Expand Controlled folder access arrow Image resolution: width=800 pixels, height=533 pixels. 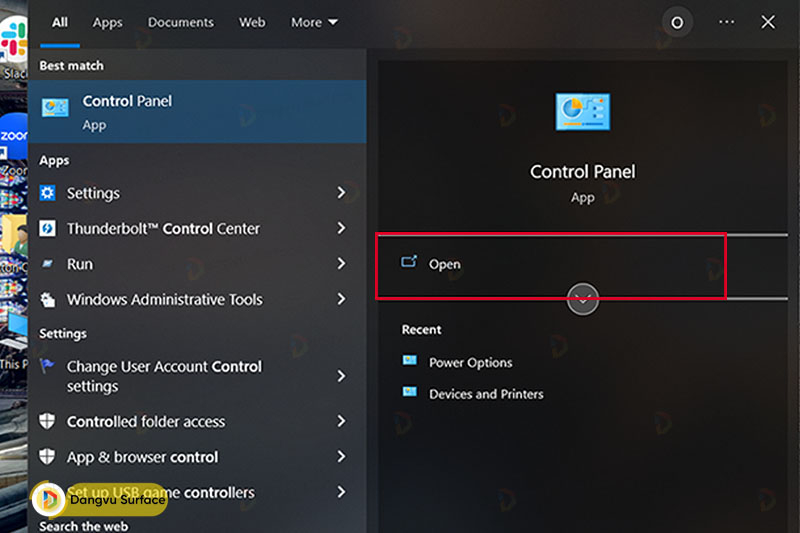341,421
